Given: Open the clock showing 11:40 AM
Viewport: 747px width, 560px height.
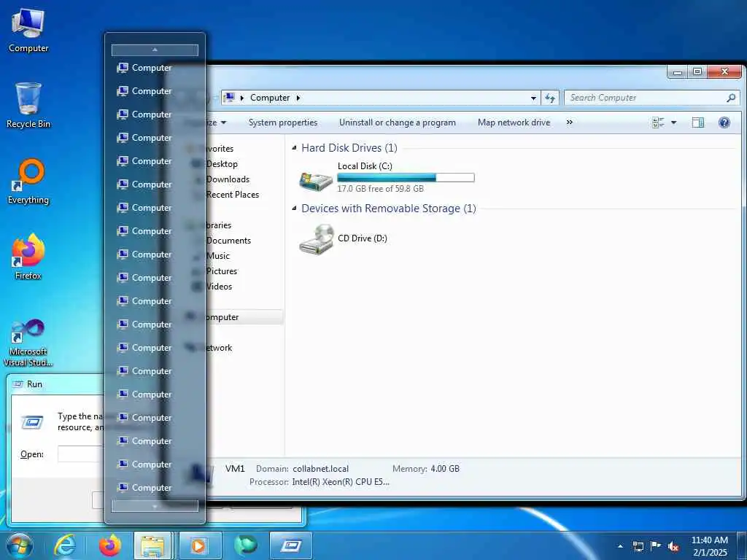Looking at the screenshot, I should (709, 545).
